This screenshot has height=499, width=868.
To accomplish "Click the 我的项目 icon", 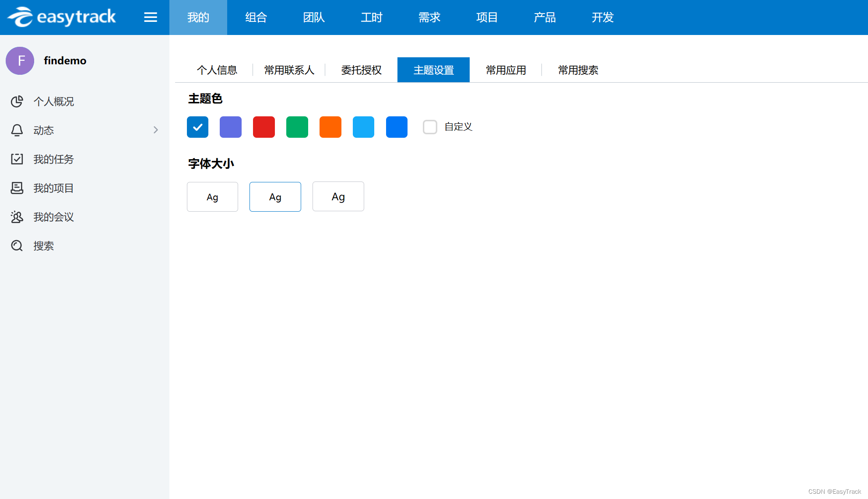I will (17, 188).
